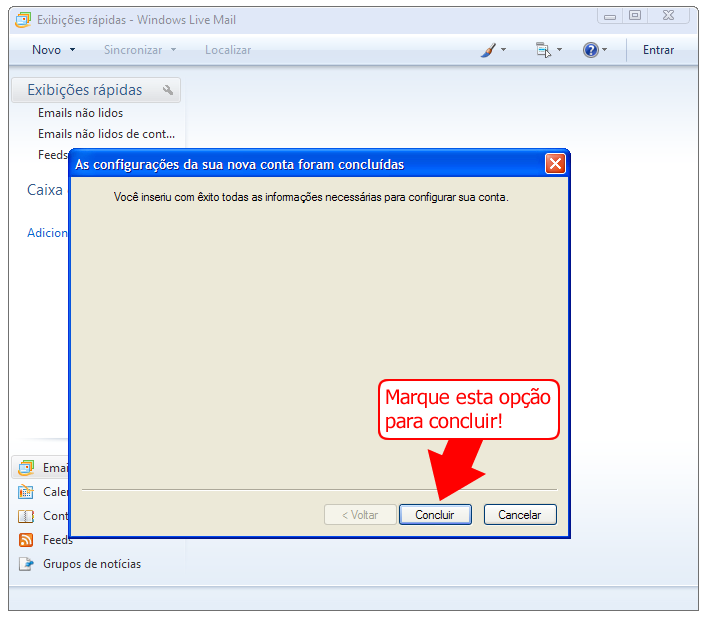Click the Sincronizar toolbar item
This screenshot has width=713, height=623.
pyautogui.click(x=133, y=50)
